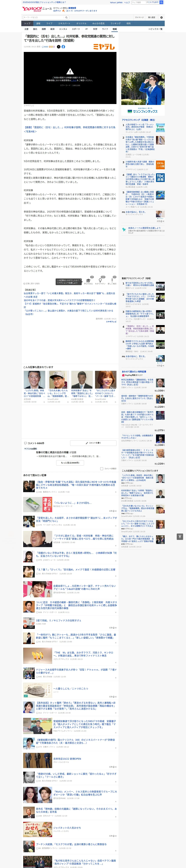Image resolution: width=186 pixels, height=868 pixels.
Task: Open the 有料 tab
Action: point(128,23)
